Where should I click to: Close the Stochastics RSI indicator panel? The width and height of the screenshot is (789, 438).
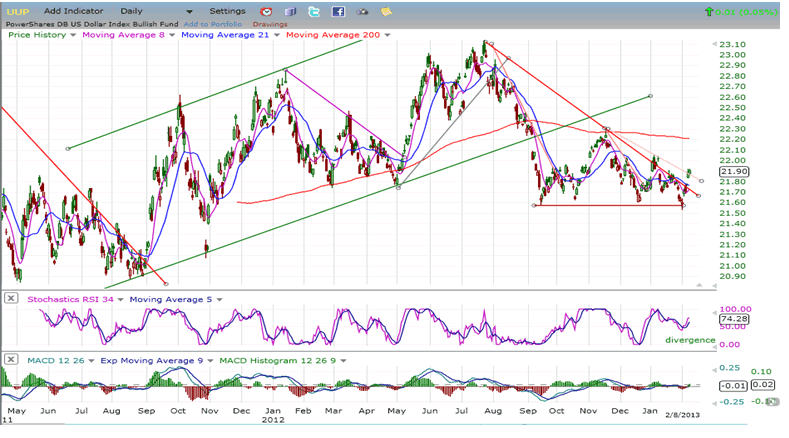[9, 298]
